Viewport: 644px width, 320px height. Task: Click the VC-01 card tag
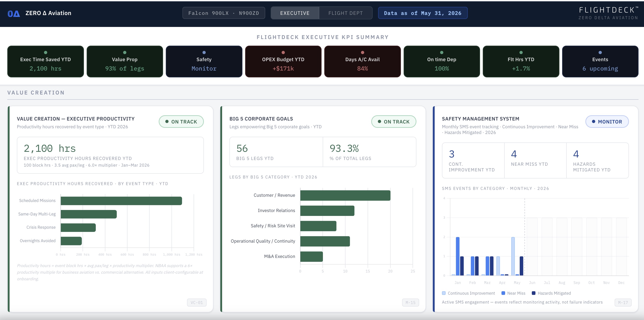pyautogui.click(x=197, y=302)
